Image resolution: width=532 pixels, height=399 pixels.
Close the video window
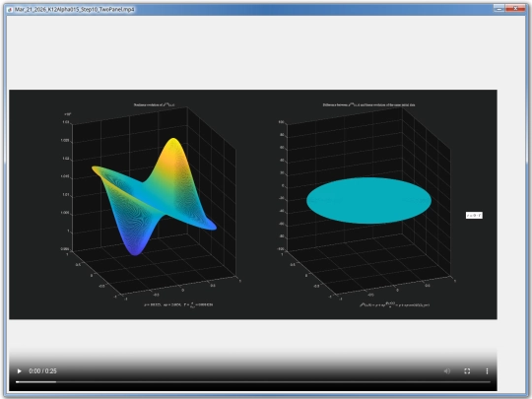tap(515, 9)
